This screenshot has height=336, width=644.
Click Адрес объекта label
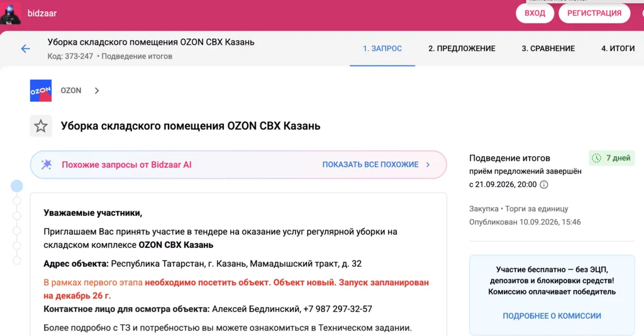pos(76,264)
